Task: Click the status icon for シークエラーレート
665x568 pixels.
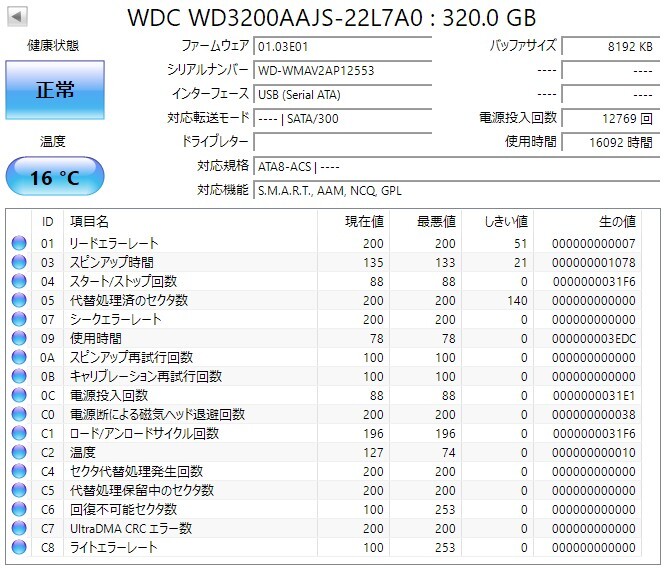Action: tap(19, 319)
